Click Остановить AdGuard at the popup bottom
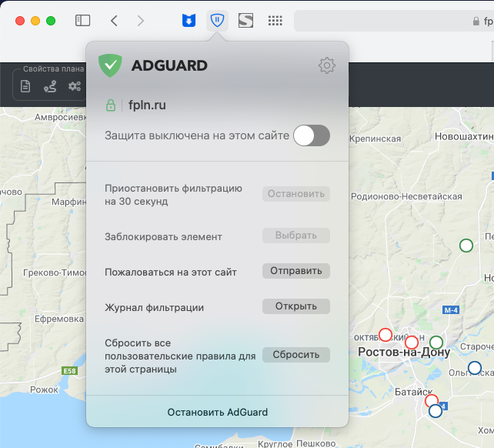This screenshot has height=448, width=494. [218, 412]
